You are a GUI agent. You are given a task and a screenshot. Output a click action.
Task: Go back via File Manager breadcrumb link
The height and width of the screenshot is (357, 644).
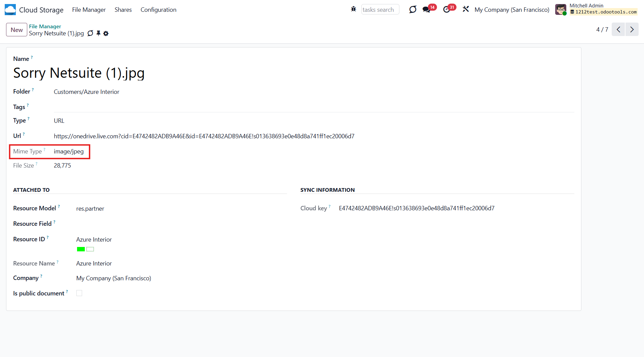(45, 26)
